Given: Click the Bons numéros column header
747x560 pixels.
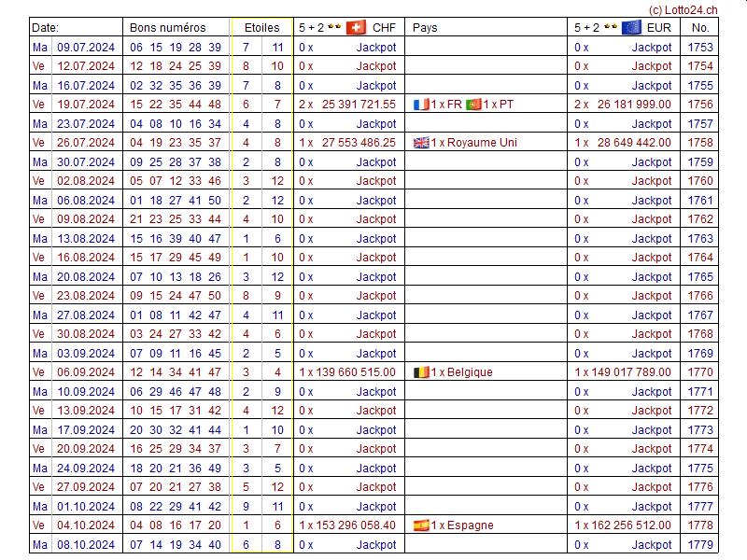Looking at the screenshot, I should (167, 27).
